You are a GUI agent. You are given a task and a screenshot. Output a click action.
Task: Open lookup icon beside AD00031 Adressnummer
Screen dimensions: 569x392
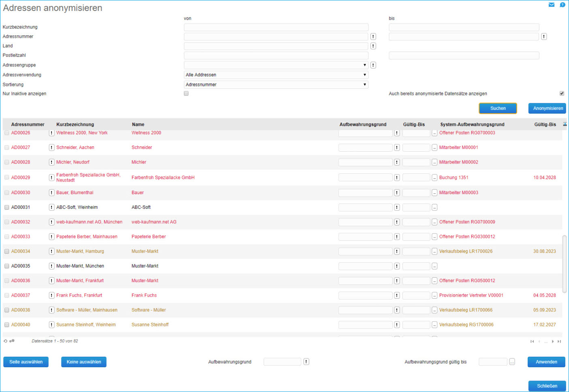pyautogui.click(x=51, y=208)
